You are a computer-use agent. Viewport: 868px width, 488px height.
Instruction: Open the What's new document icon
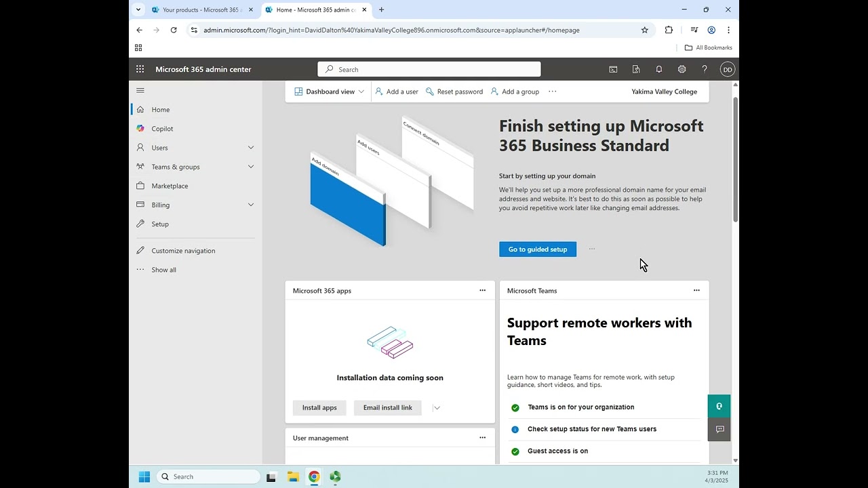click(x=635, y=69)
